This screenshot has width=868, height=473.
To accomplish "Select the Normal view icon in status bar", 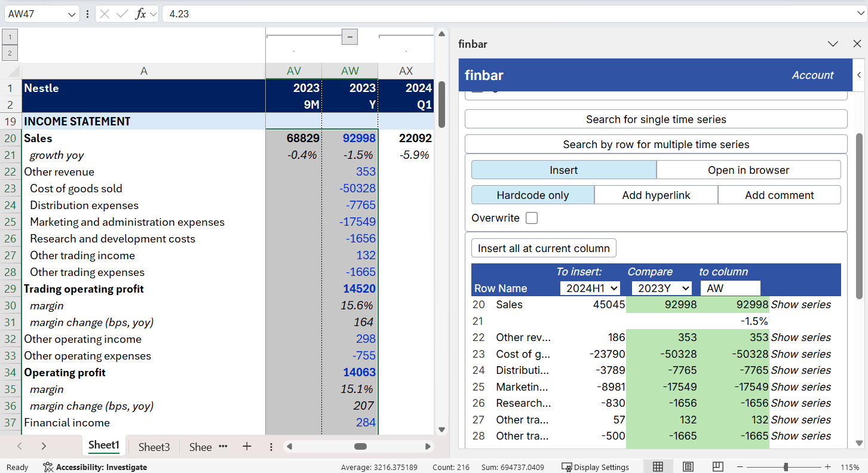I will click(x=658, y=466).
